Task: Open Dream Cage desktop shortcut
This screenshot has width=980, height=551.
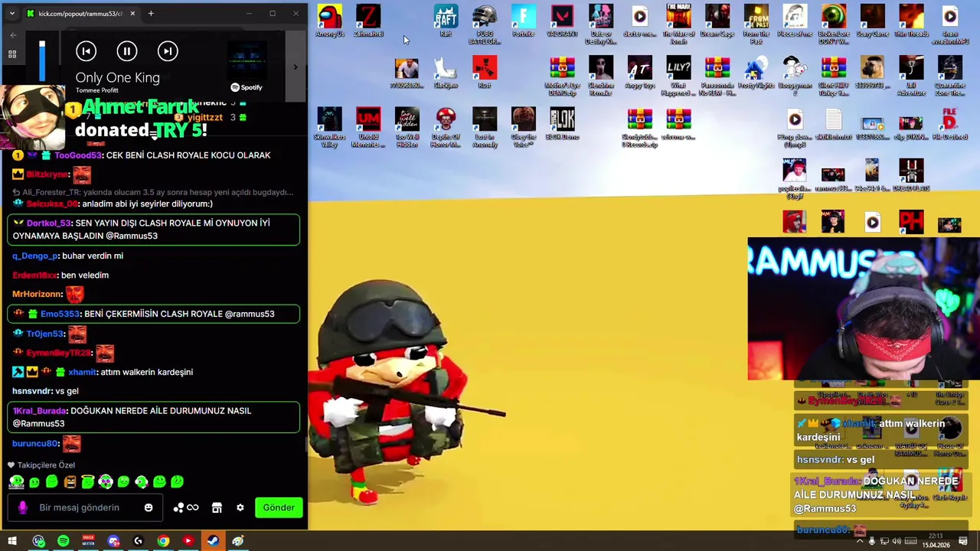Action: coord(717,21)
